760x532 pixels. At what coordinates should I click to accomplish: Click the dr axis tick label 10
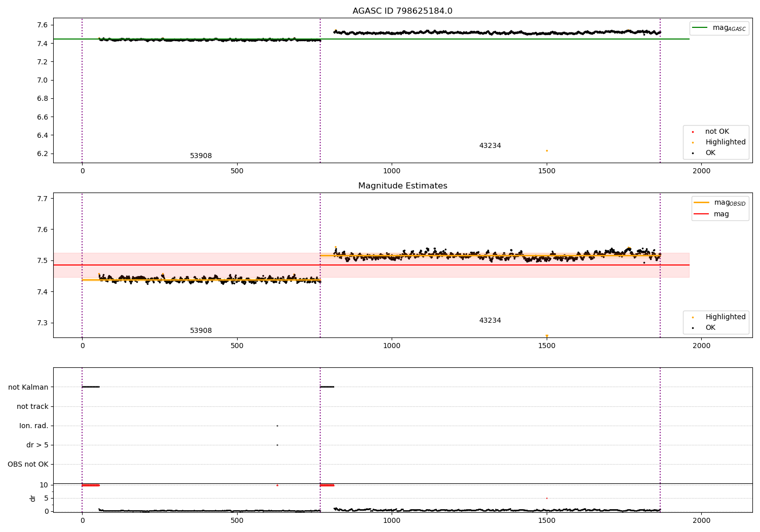tap(44, 485)
